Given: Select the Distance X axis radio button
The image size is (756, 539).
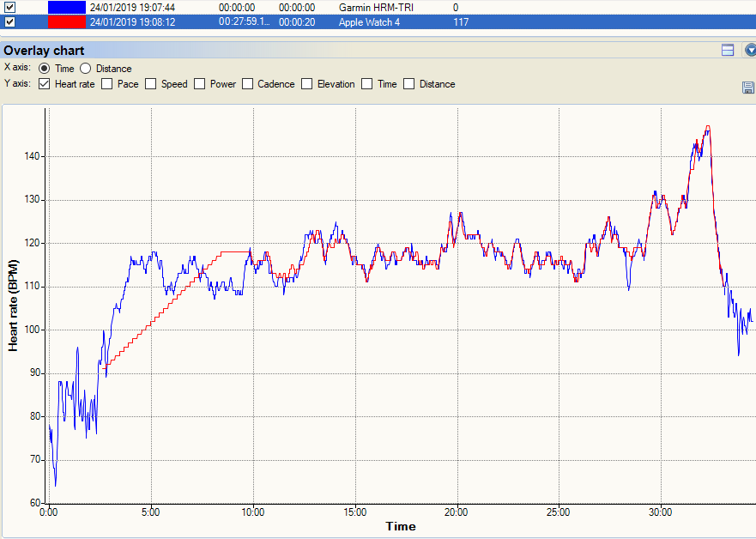Looking at the screenshot, I should point(85,68).
